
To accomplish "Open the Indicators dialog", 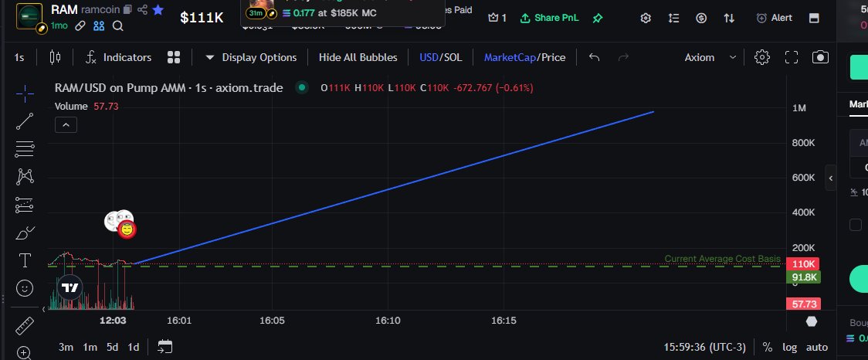I will click(x=118, y=58).
